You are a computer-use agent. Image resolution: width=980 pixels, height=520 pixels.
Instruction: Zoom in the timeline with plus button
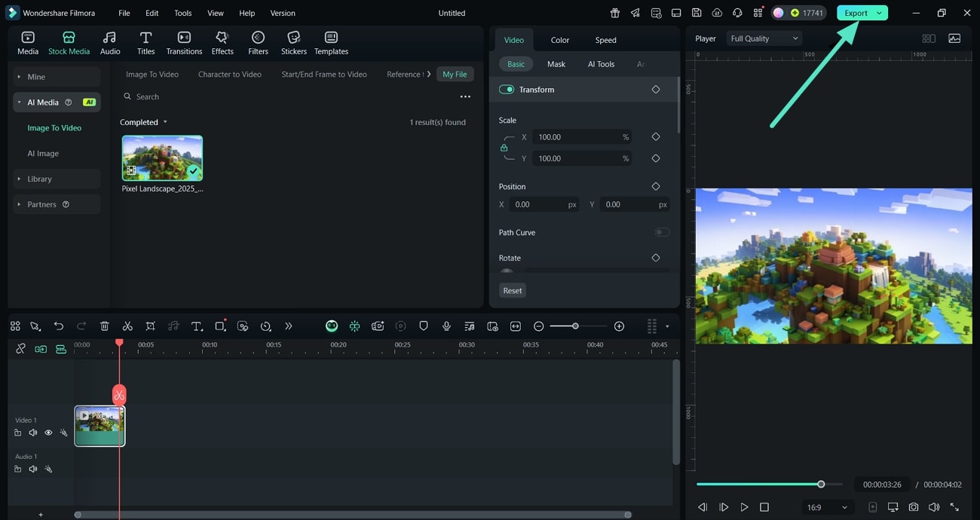[619, 326]
